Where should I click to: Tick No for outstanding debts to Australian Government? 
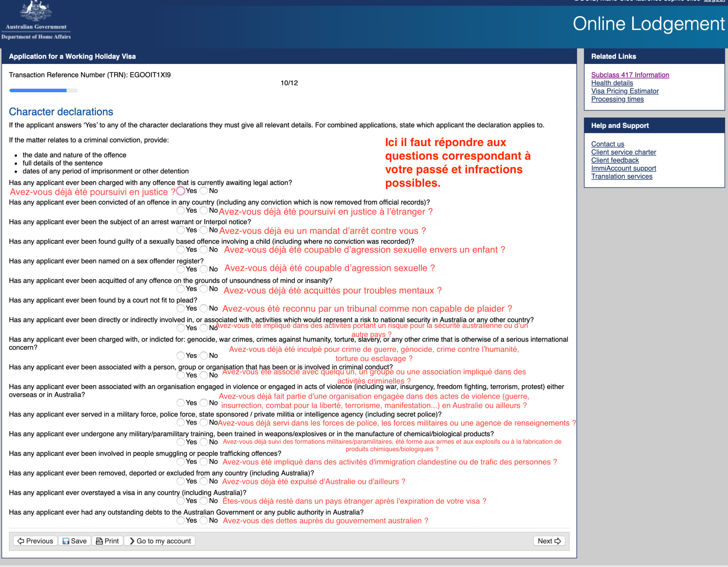pos(204,520)
